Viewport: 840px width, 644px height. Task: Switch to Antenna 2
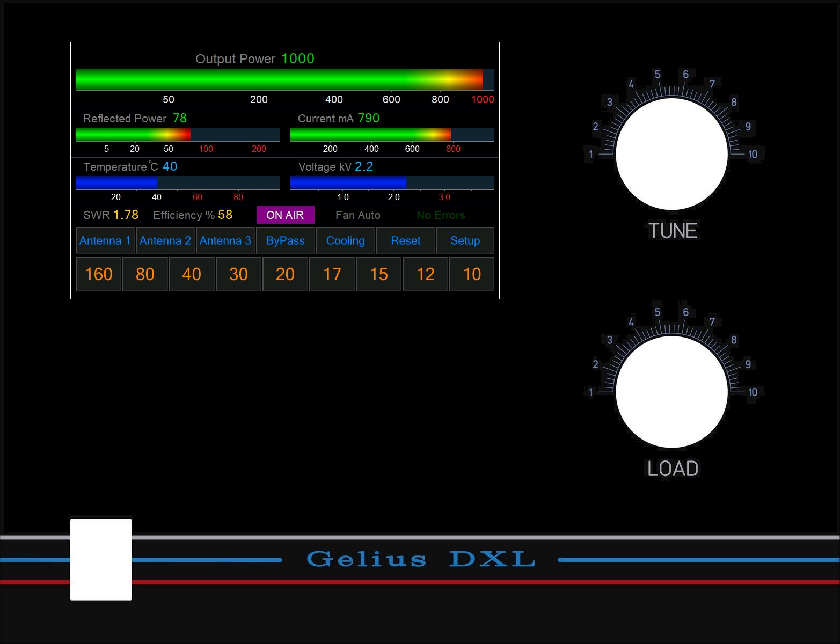click(x=165, y=240)
